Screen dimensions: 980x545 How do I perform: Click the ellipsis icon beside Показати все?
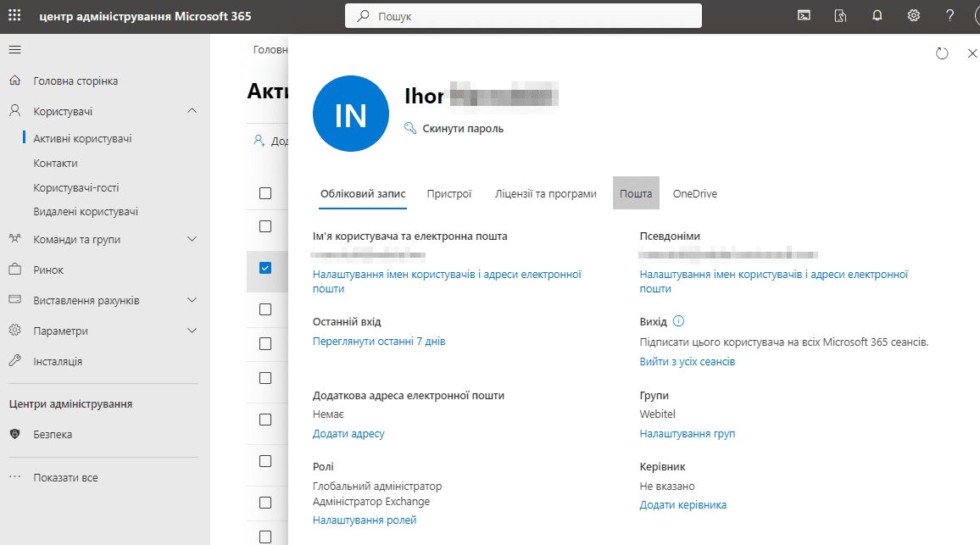click(x=15, y=477)
